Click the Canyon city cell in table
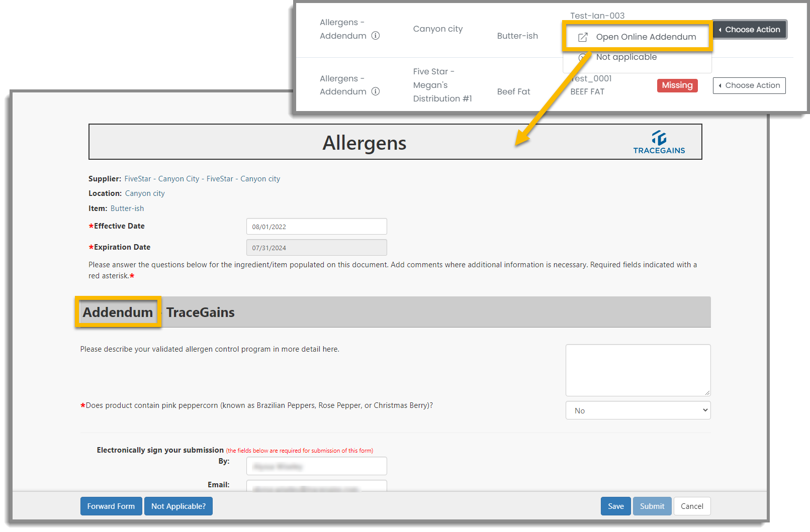 click(438, 29)
